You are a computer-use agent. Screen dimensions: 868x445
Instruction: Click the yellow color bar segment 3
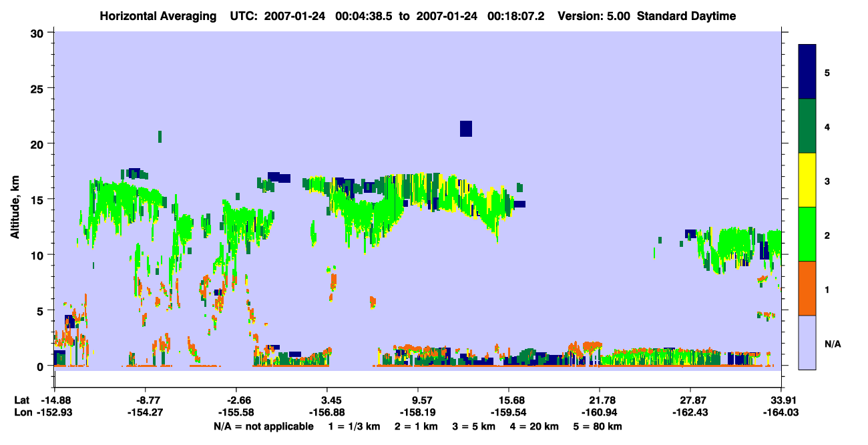pos(807,180)
